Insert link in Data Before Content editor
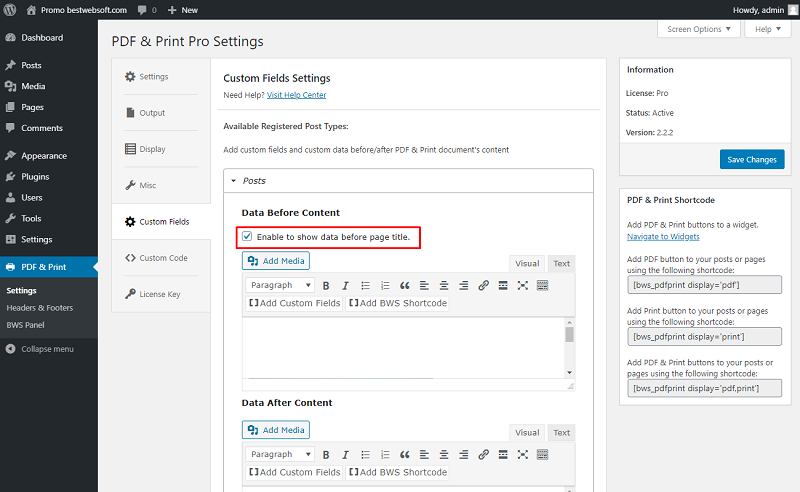This screenshot has height=492, width=800. click(483, 285)
